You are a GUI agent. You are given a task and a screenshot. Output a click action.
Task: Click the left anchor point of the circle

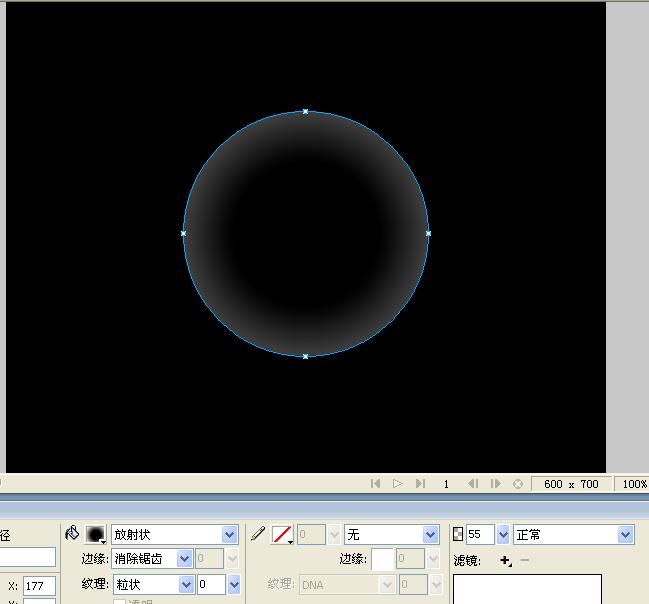click(183, 233)
